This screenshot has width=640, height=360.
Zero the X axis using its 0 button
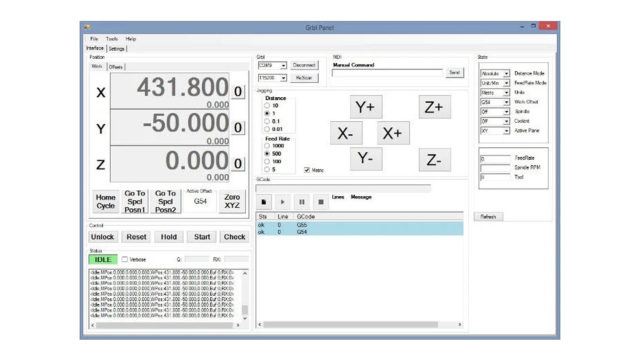[x=238, y=91]
